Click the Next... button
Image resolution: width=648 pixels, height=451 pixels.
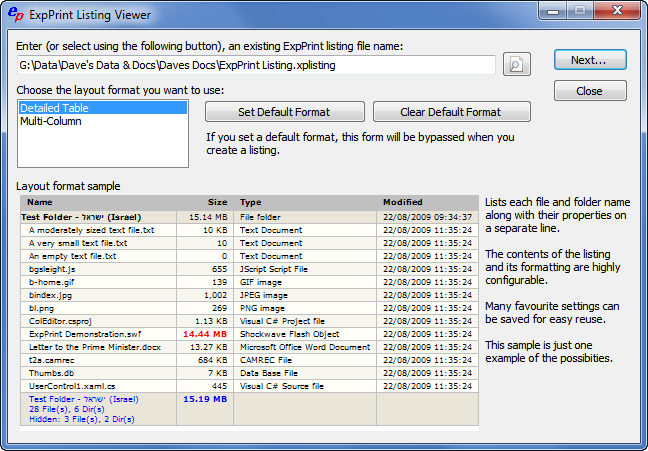pos(590,60)
